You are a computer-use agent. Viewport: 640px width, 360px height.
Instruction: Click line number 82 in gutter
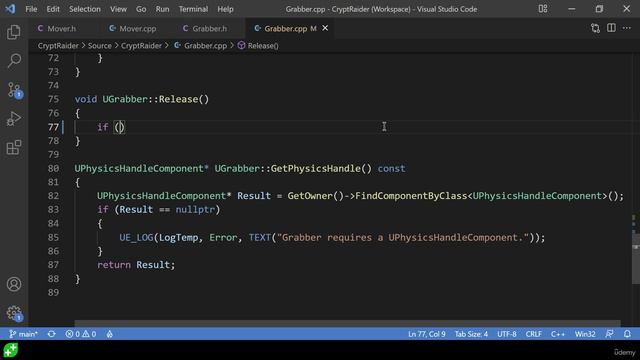(x=53, y=196)
